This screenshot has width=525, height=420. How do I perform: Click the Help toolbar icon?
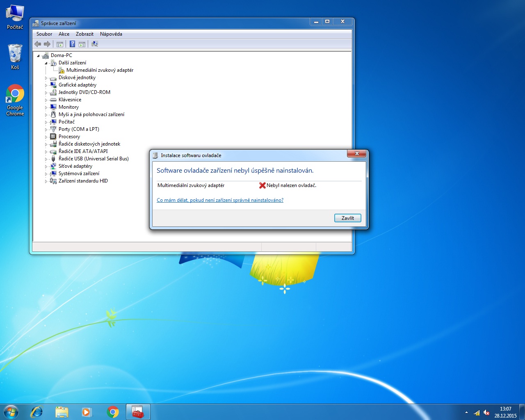(72, 44)
